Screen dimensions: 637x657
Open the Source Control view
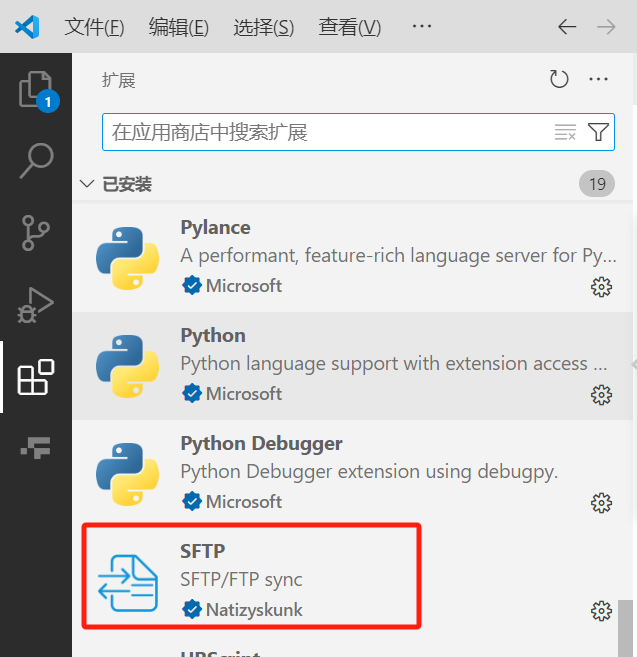pos(36,232)
